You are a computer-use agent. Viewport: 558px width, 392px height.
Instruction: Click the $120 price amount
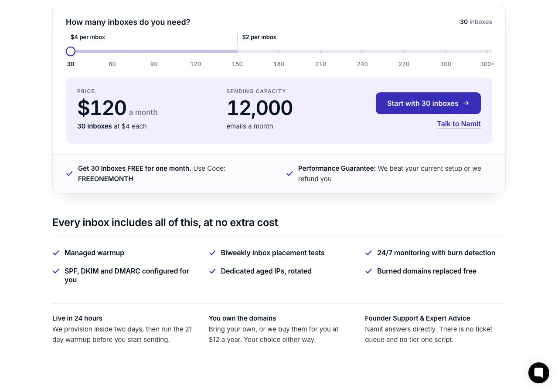(x=102, y=108)
